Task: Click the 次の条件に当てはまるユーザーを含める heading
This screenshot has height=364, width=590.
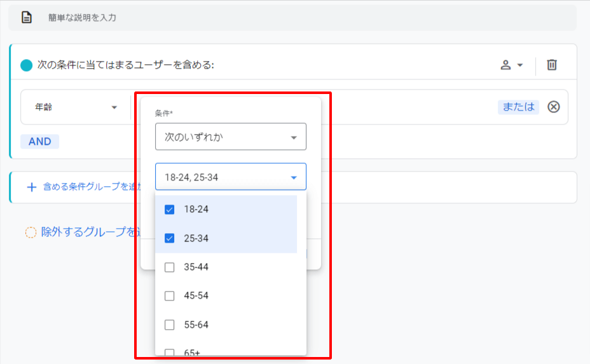Action: click(126, 65)
